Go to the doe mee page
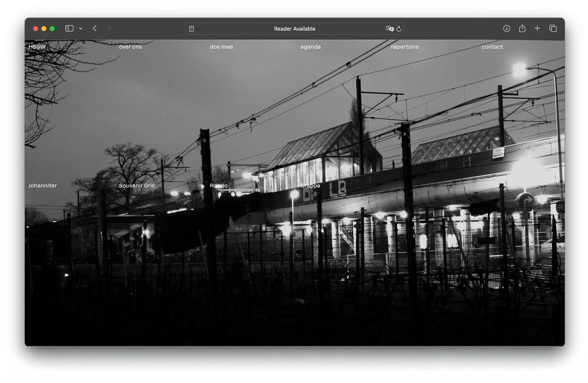This screenshot has width=588, height=383. click(x=221, y=47)
